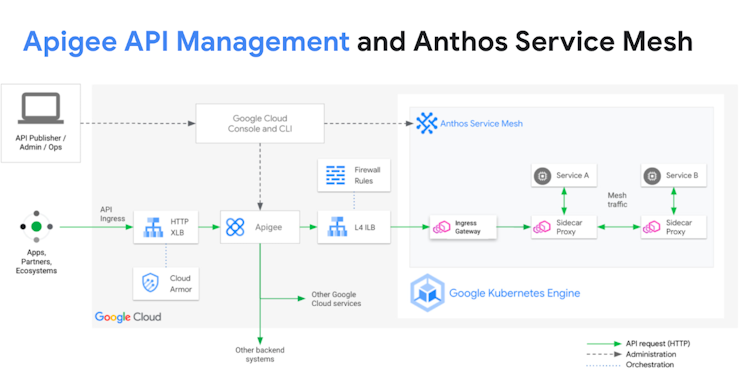Select the Other backend systems label

(260, 354)
